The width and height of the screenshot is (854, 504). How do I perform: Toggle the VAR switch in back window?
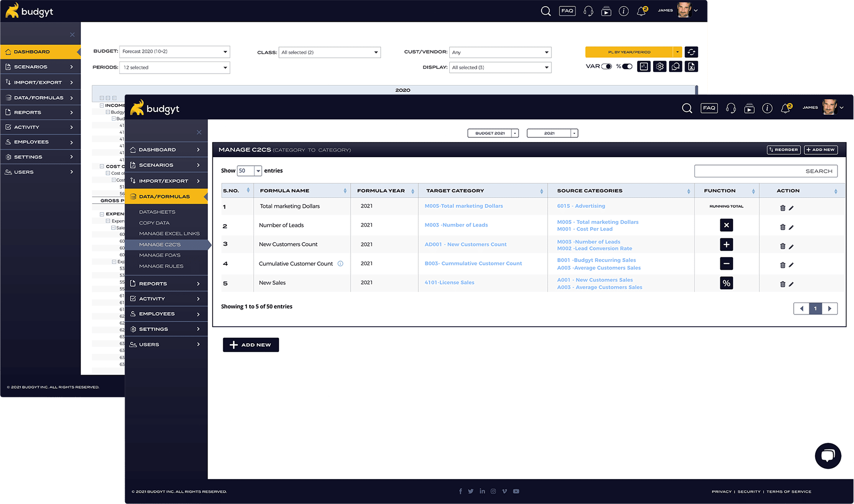point(607,66)
